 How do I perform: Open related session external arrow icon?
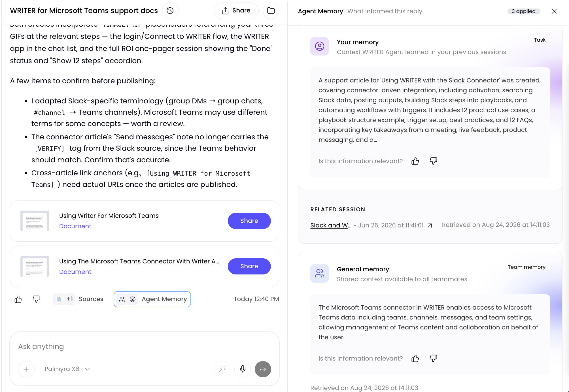pos(430,225)
